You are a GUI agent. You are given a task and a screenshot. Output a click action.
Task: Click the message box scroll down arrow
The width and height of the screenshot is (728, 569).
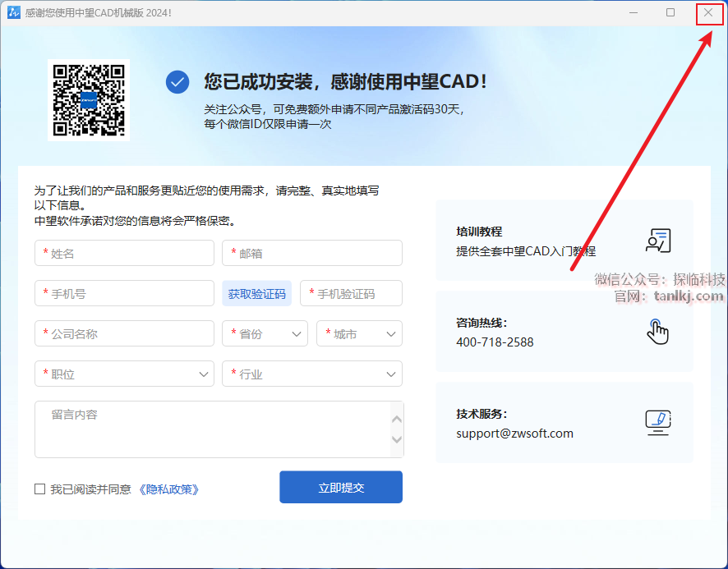pos(397,439)
